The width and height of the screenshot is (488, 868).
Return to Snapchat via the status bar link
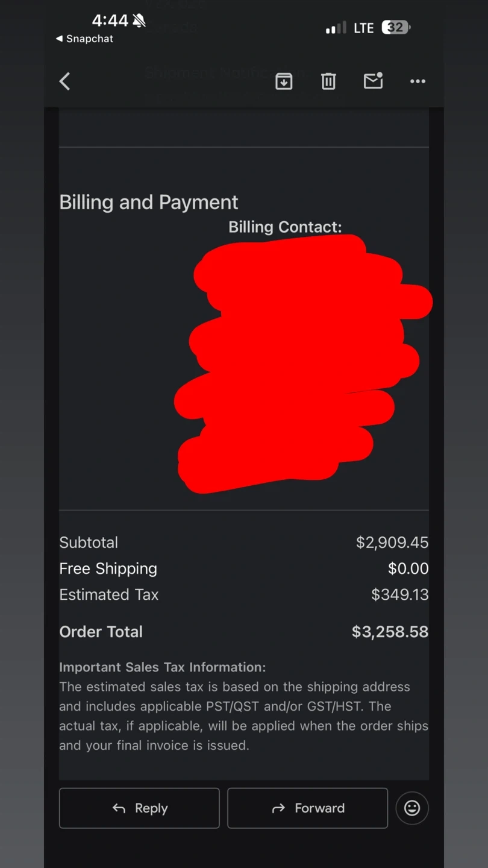coord(84,39)
